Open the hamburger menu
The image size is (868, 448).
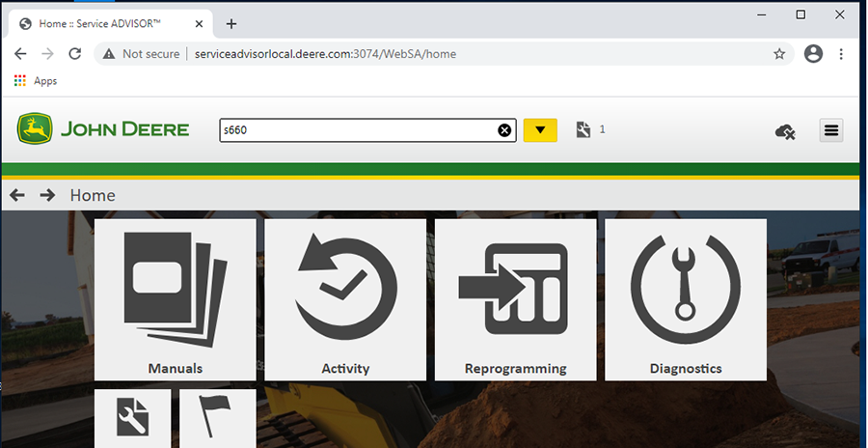click(831, 130)
